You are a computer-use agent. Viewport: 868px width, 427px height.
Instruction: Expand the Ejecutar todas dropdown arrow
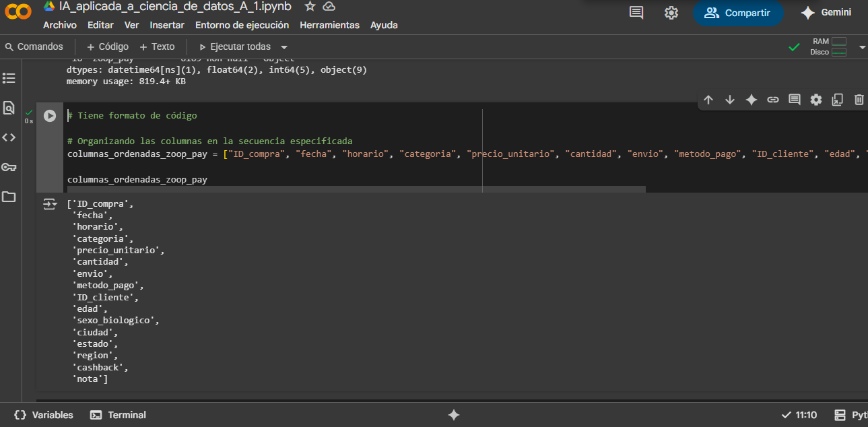(x=284, y=47)
